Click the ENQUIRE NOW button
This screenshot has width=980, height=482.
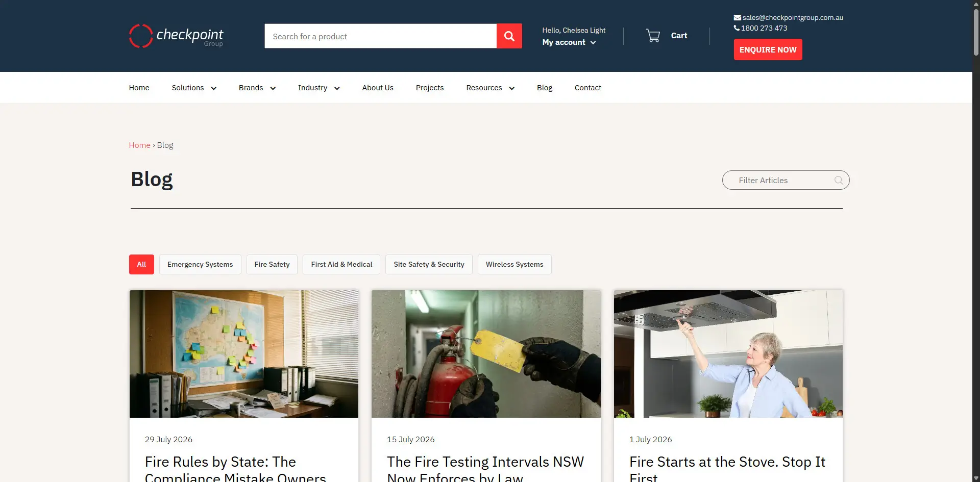click(768, 49)
